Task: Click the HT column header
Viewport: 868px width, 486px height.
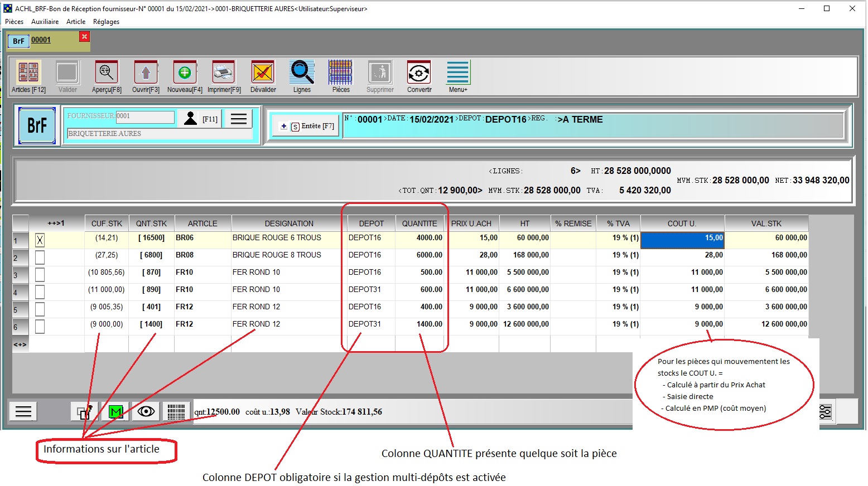Action: click(x=524, y=223)
